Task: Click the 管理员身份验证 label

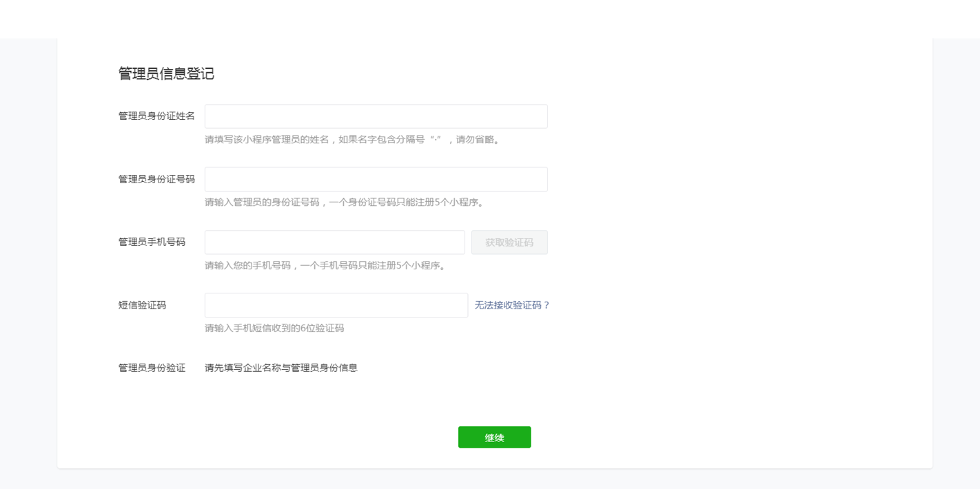Action: click(152, 368)
